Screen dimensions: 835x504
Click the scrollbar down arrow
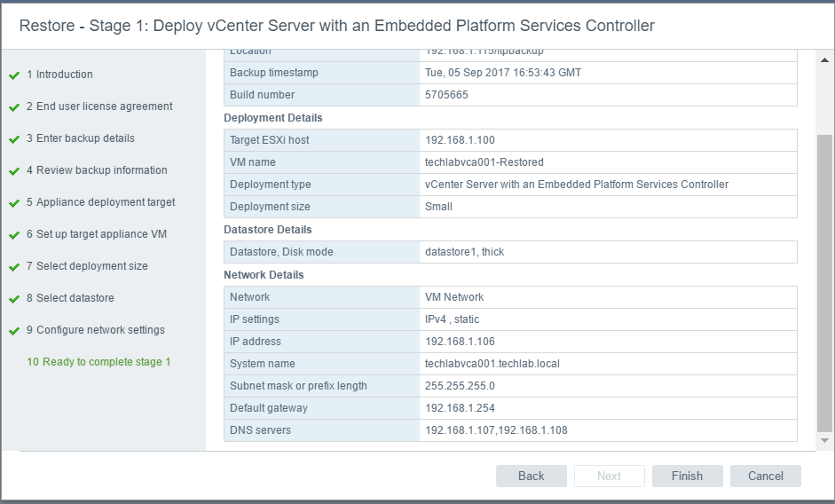tap(824, 441)
